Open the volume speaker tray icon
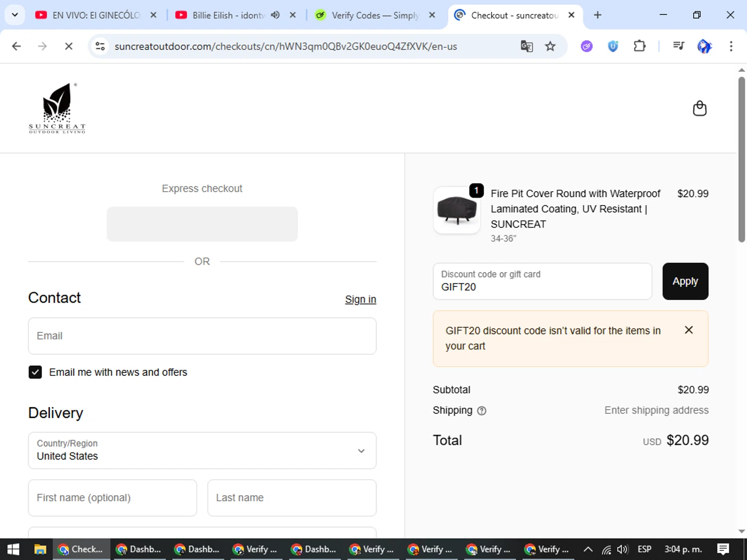Image resolution: width=747 pixels, height=560 pixels. tap(622, 549)
